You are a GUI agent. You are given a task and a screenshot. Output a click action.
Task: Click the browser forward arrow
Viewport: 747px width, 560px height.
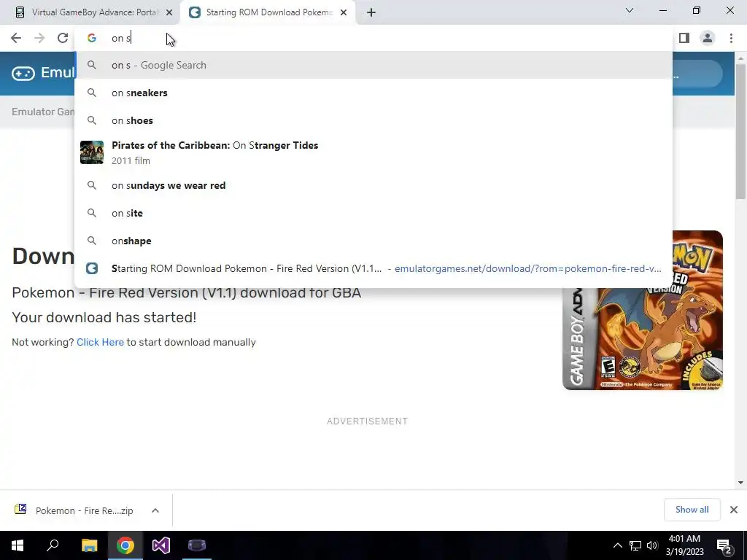click(x=39, y=38)
